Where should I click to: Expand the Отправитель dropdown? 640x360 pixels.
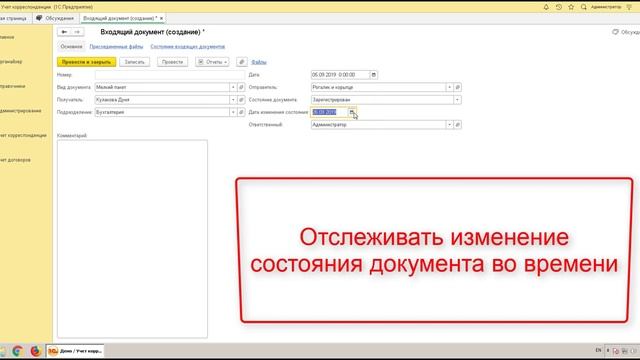point(449,87)
